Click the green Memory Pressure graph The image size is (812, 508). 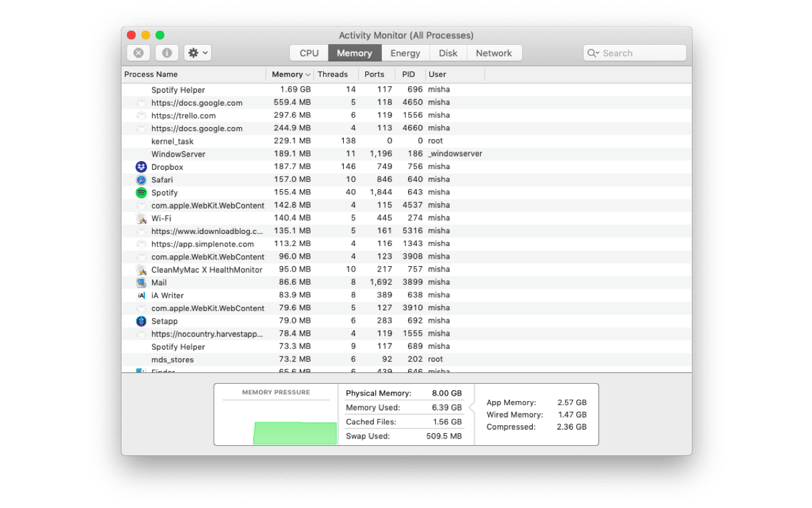[x=294, y=433]
